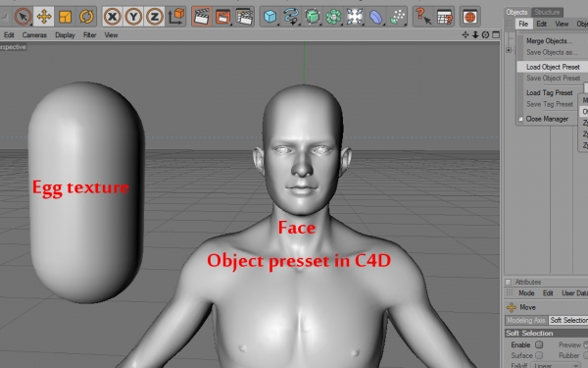Click viewport dolly zoom icon
588x368 pixels.
pyautogui.click(x=475, y=35)
